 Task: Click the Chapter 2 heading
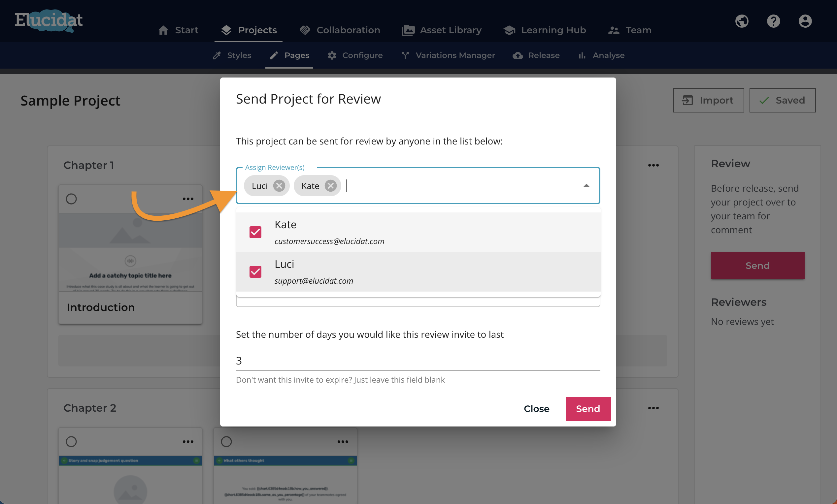click(x=90, y=408)
